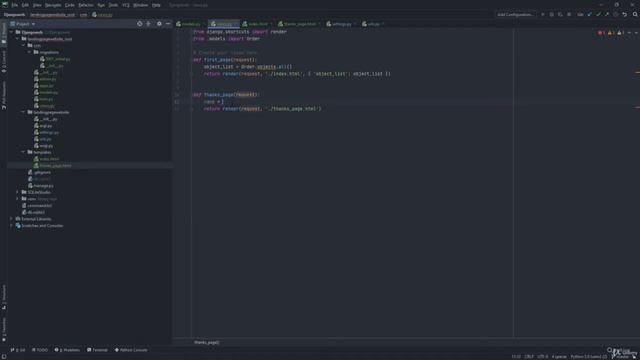Click the previous highlighted error up arrow

click(x=629, y=33)
